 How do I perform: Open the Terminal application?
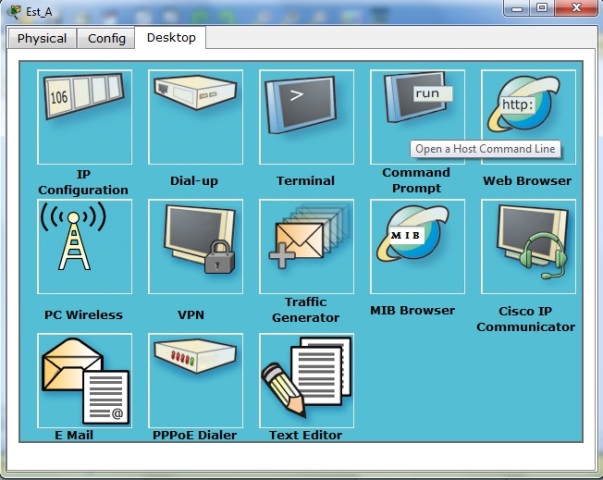[x=306, y=117]
